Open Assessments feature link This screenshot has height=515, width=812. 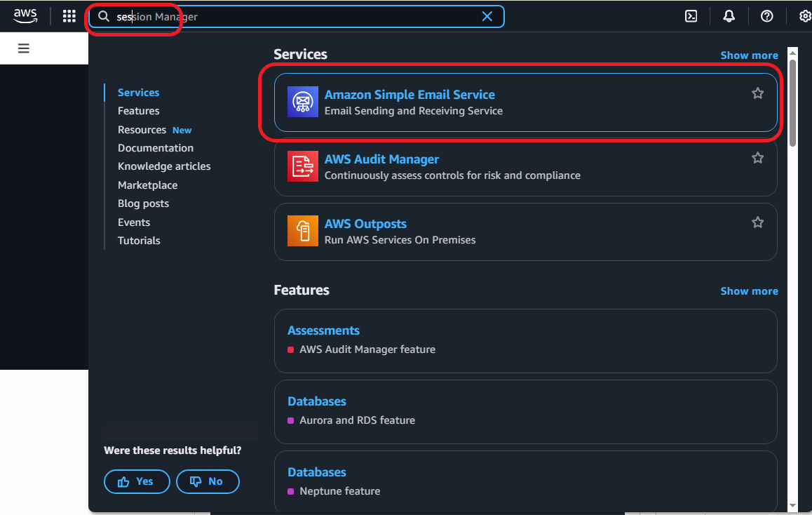point(323,330)
